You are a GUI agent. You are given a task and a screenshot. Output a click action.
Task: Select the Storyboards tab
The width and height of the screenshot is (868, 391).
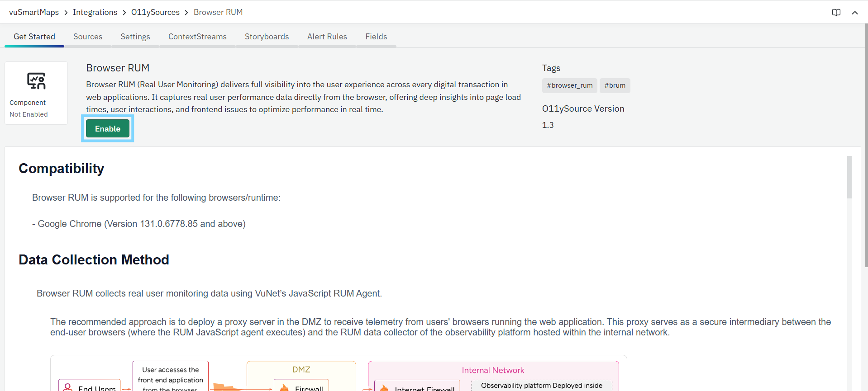(267, 37)
